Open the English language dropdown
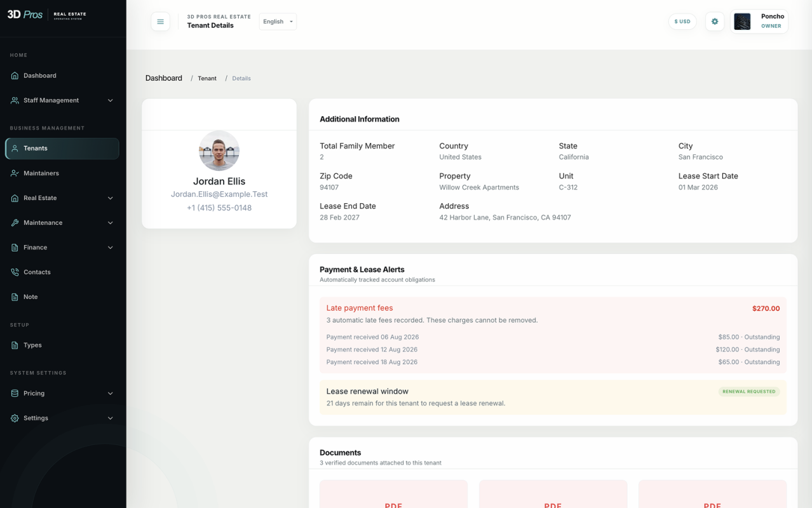 pos(278,22)
